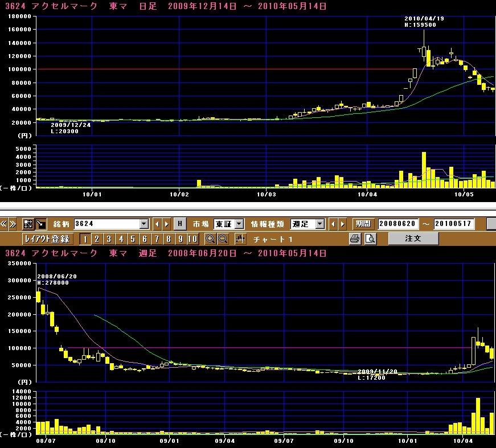The image size is (496, 448).
Task: Select layout number 3
Action: point(109,239)
